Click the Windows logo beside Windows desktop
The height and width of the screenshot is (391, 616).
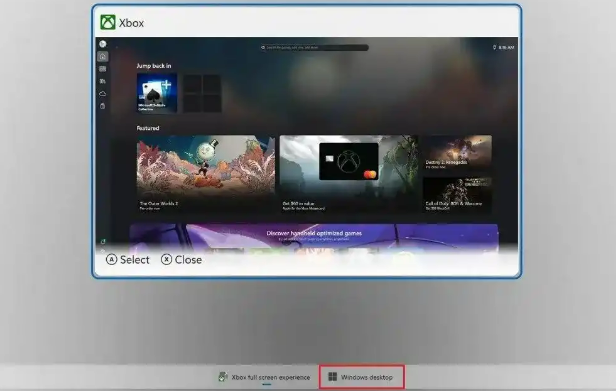pos(332,377)
